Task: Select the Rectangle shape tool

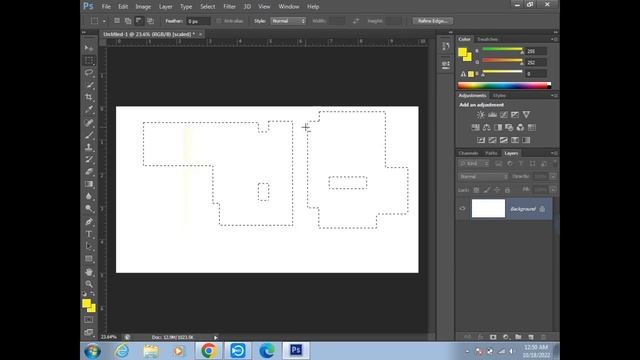Action: pyautogui.click(x=89, y=259)
